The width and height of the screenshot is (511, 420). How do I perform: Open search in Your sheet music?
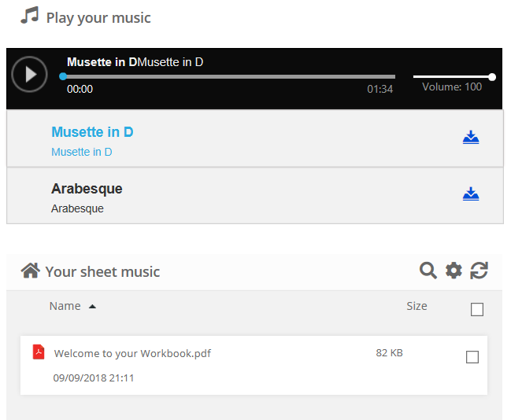(428, 271)
